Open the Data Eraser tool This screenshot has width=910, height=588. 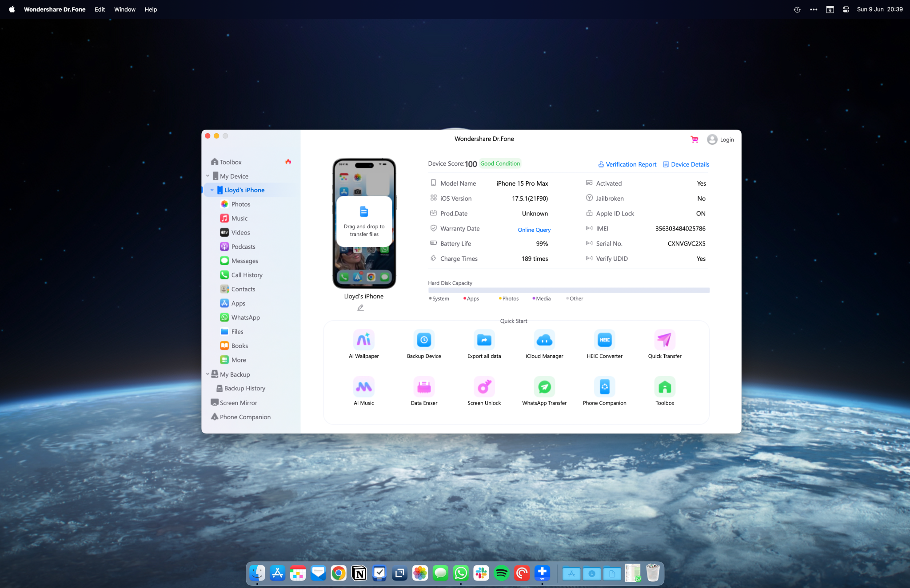(423, 391)
